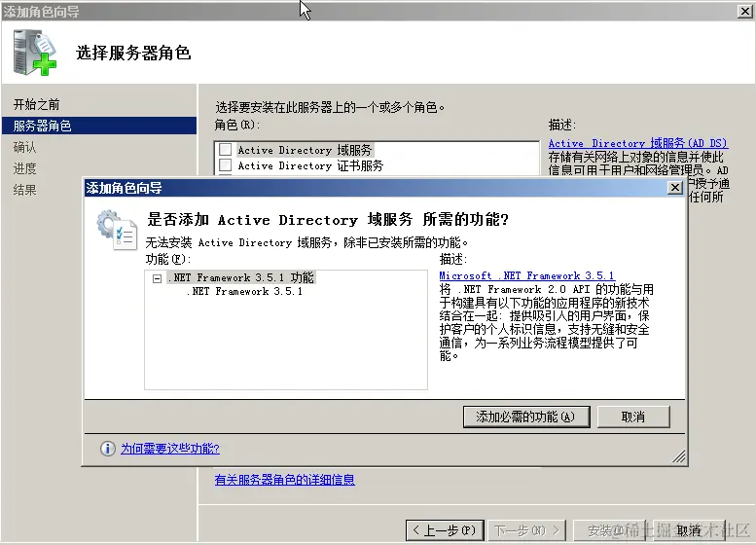Image resolution: width=756 pixels, height=545 pixels.
Task: Click 下一步(N) next button
Action: pos(526,530)
